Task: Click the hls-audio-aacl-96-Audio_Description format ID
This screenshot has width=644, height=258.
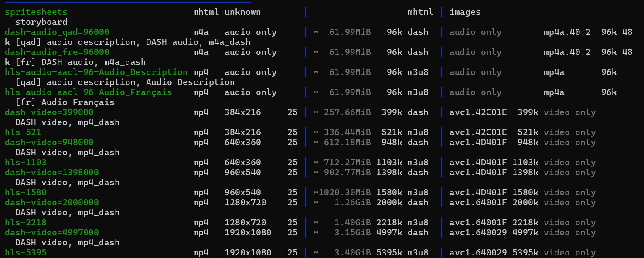Action: (96, 72)
